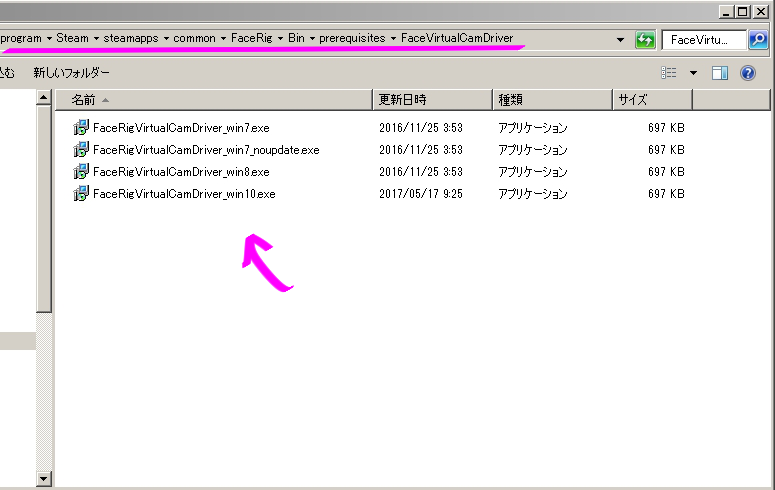This screenshot has height=490, width=775.
Task: Open the help question mark icon
Action: 747,73
